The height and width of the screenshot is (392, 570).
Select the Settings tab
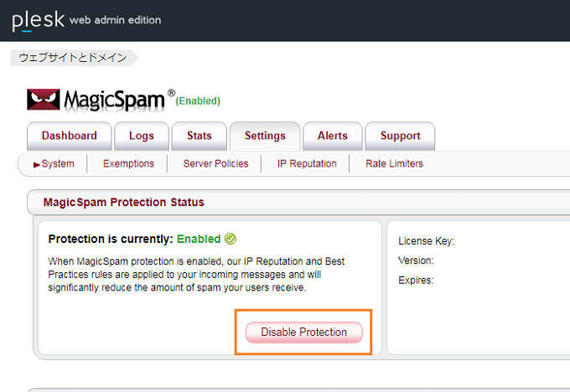tap(265, 136)
